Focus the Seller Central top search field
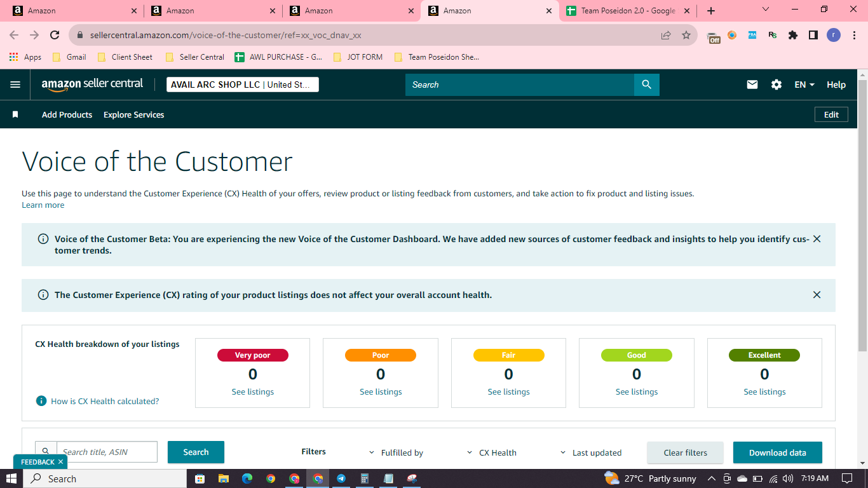 point(520,85)
